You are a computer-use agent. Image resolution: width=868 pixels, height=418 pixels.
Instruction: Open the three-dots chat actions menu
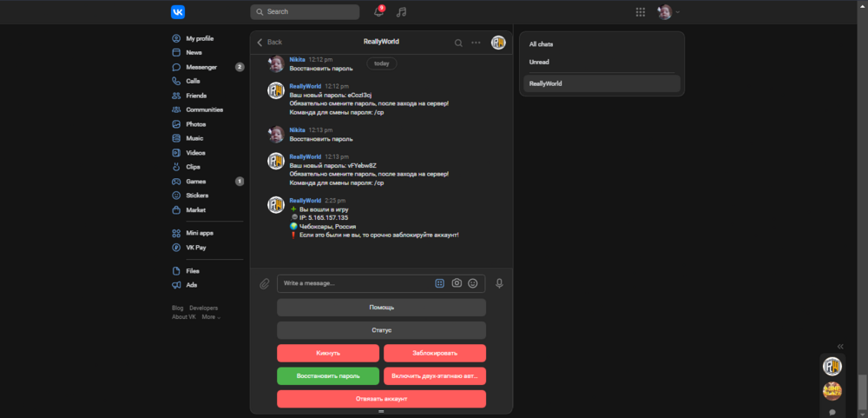(476, 43)
